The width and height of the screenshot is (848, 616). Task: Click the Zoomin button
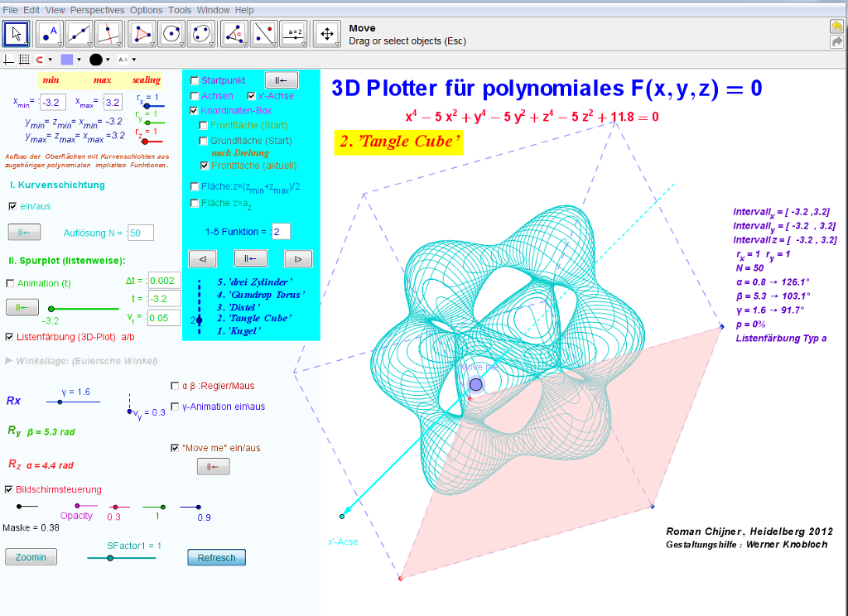click(31, 557)
